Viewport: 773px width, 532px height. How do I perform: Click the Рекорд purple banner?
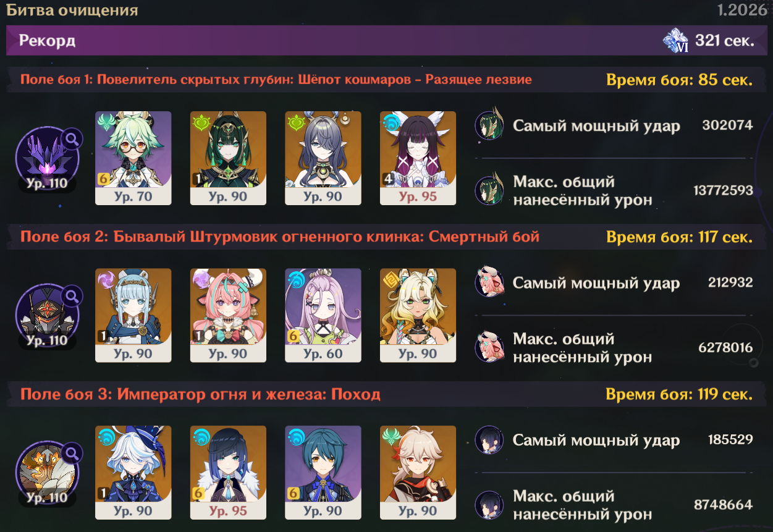point(387,41)
